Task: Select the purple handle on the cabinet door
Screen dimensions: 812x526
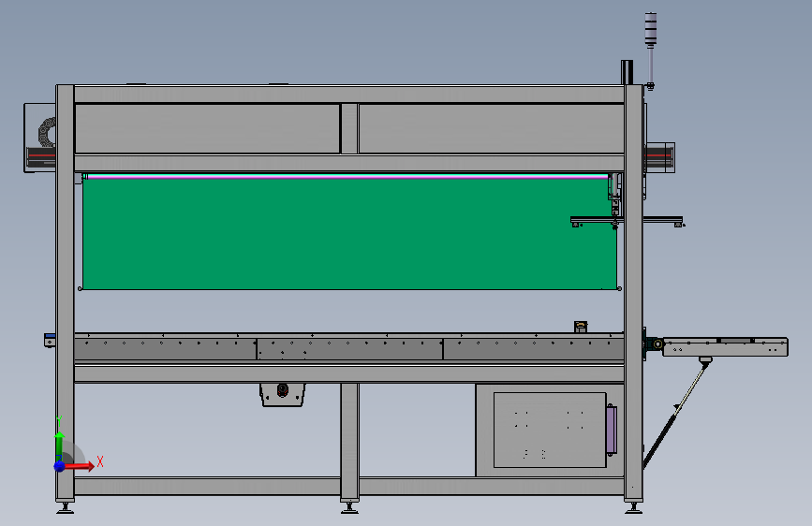Action: pos(611,431)
